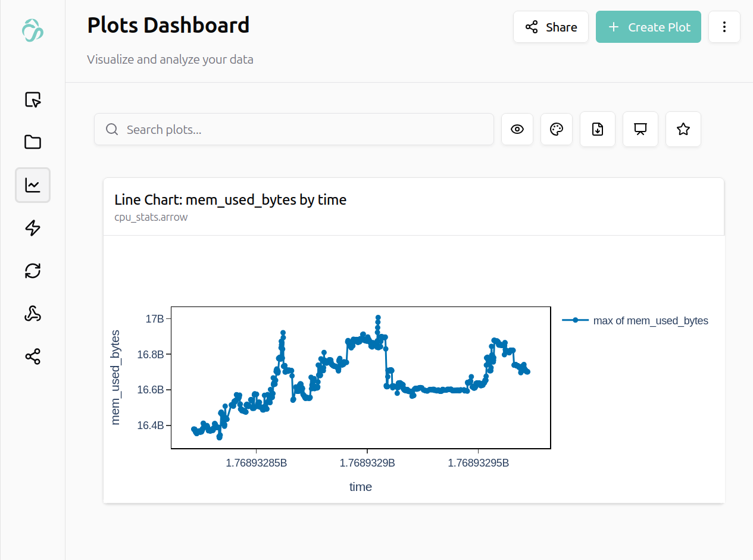Toggle plot visibility with eye icon

tap(517, 129)
